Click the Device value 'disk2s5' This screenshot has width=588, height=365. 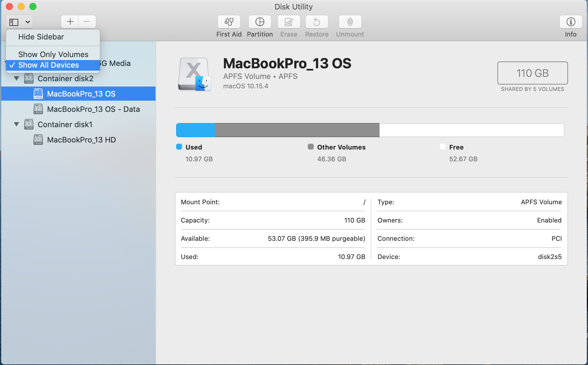(550, 257)
